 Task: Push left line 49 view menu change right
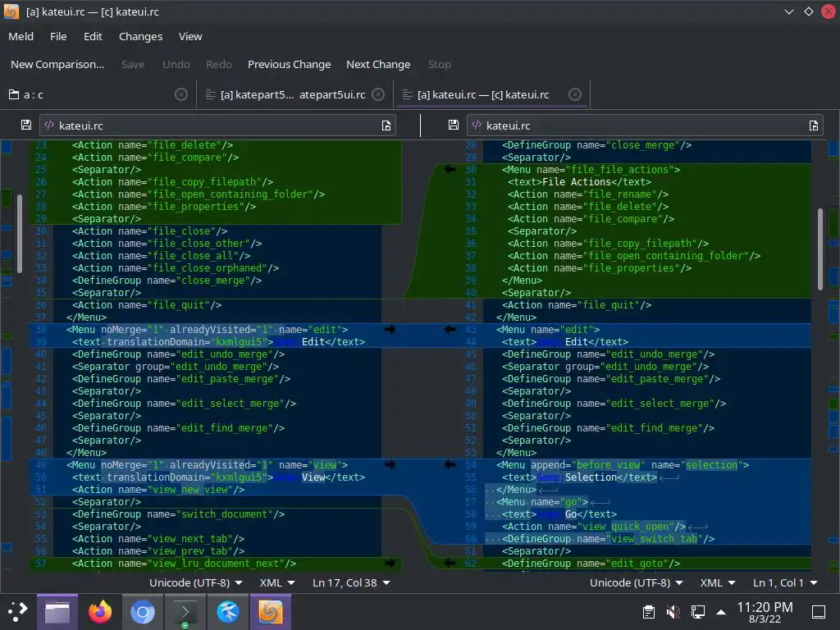(390, 465)
